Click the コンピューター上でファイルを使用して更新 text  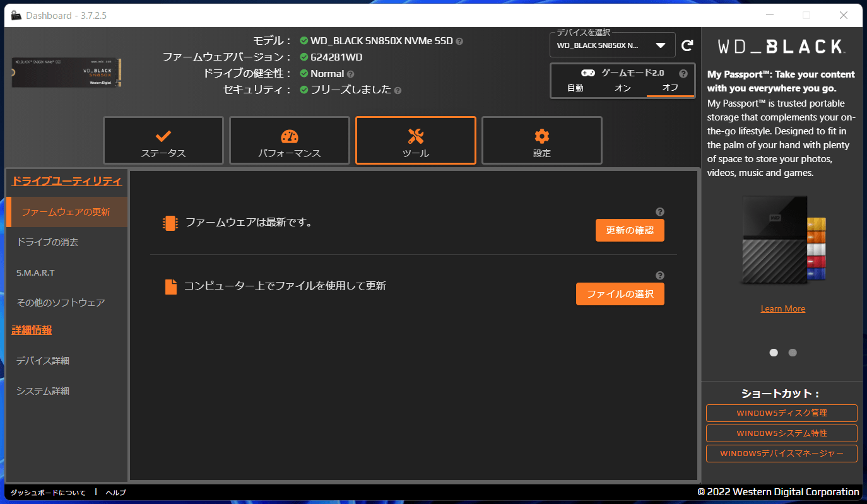[285, 286]
